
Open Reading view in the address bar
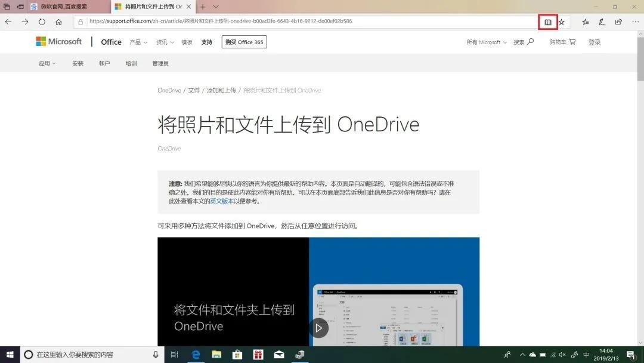point(547,21)
